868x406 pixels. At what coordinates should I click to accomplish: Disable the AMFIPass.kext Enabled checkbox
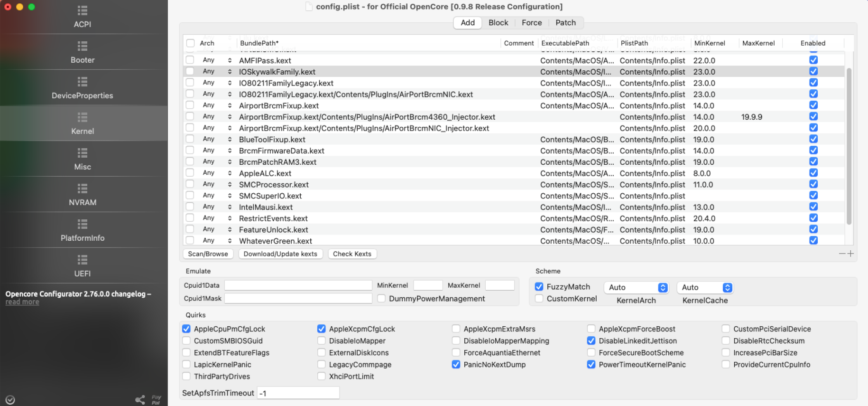pos(813,60)
